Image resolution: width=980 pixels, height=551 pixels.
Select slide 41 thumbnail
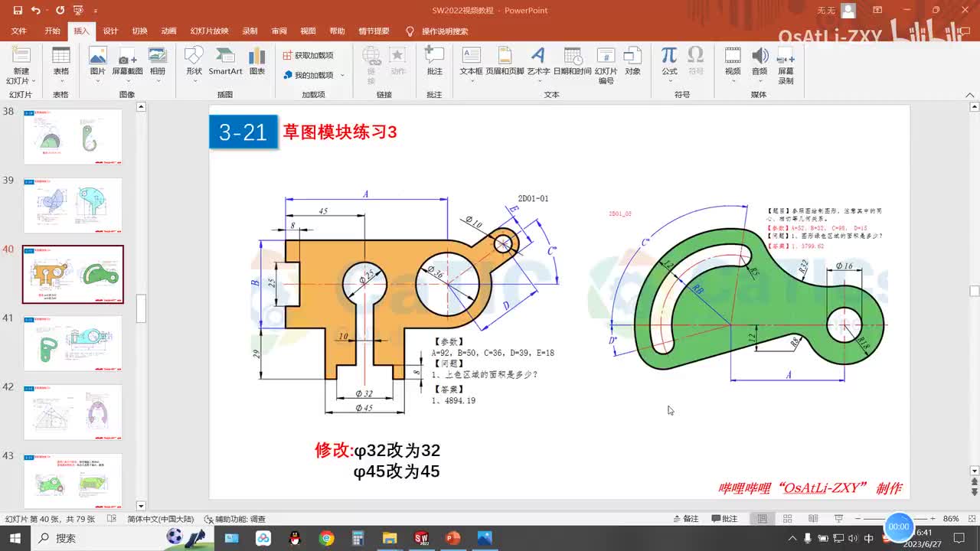pos(73,343)
